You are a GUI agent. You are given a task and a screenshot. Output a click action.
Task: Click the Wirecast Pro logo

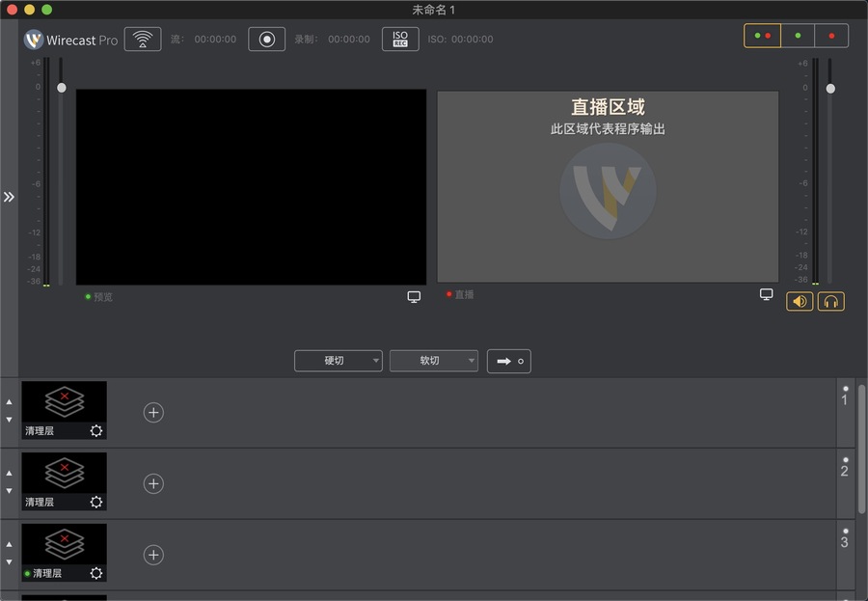point(70,40)
